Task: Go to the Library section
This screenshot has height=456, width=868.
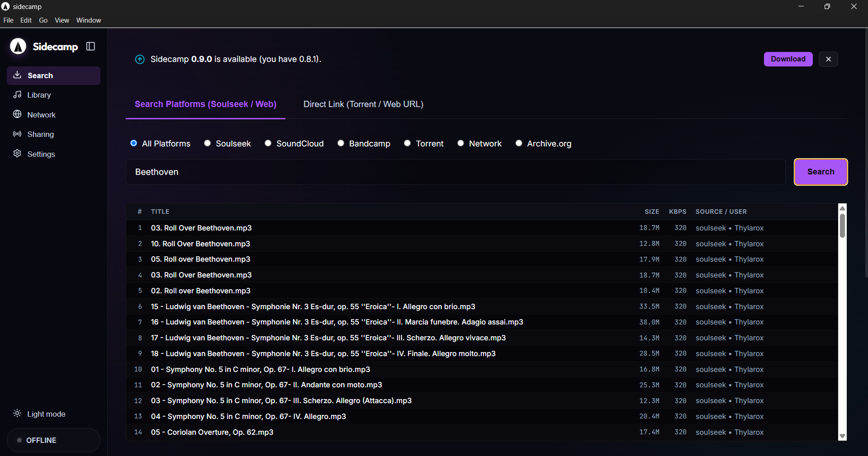Action: coord(53,95)
